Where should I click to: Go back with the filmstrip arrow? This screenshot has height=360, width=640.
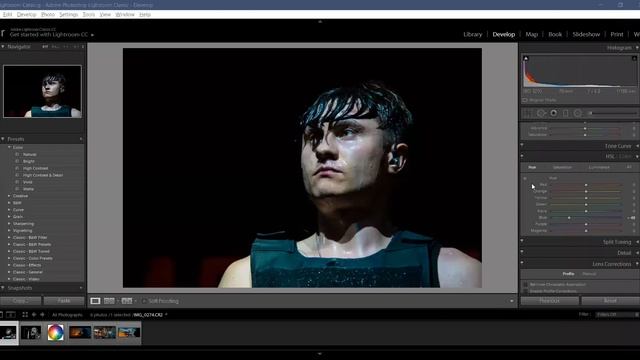[34, 315]
